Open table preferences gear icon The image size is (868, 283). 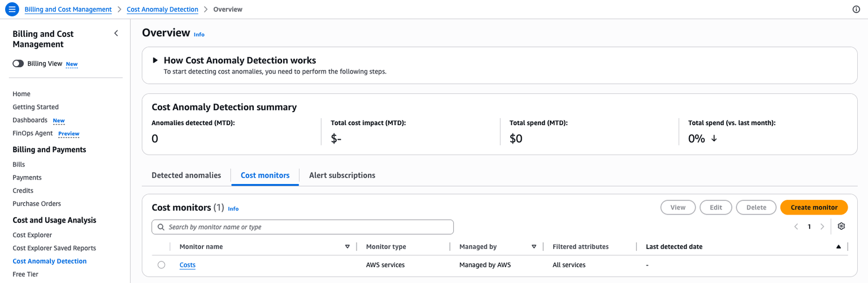coord(841,226)
